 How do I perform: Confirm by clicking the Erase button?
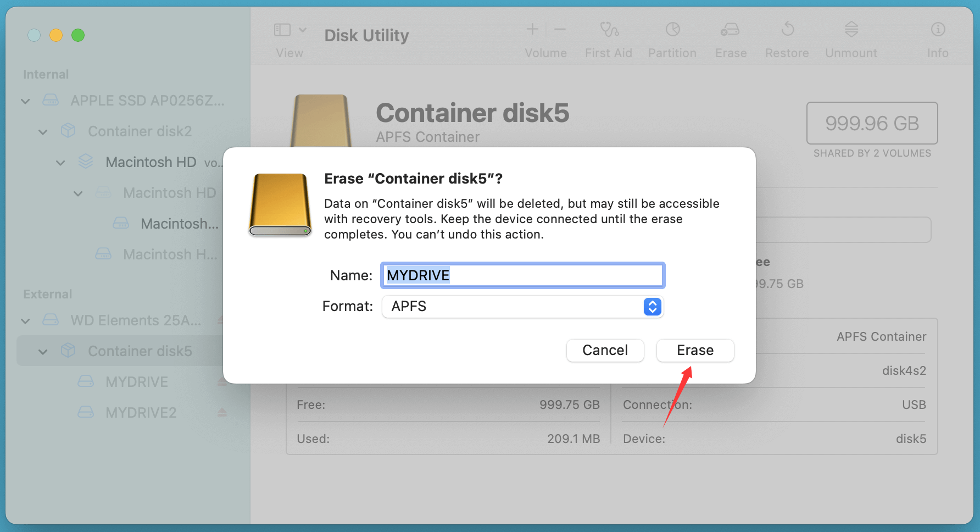pyautogui.click(x=695, y=350)
